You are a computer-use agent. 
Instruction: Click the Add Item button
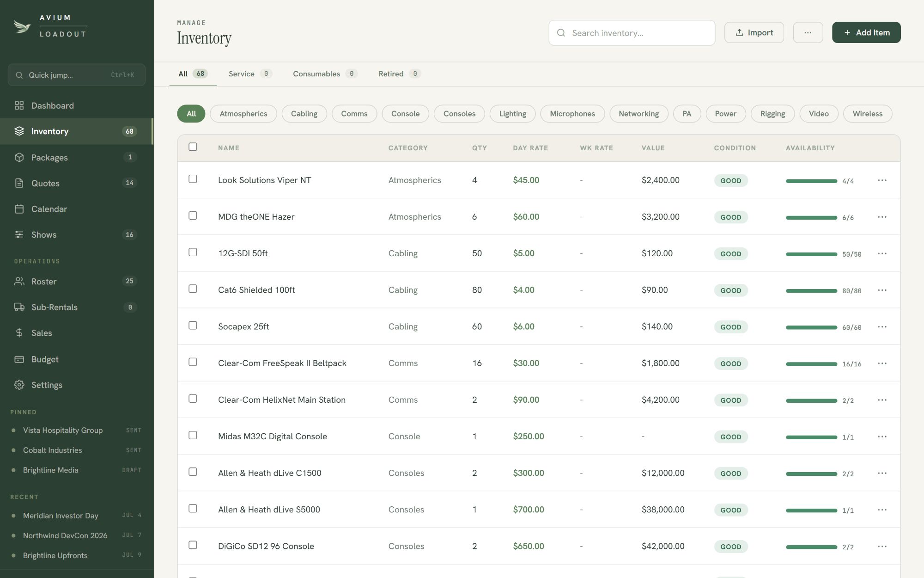(866, 32)
